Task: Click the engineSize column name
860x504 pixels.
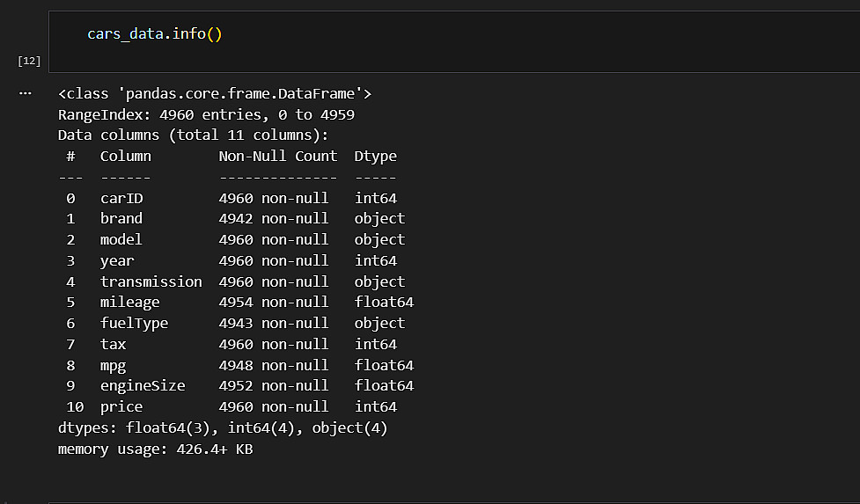Action: pyautogui.click(x=143, y=386)
